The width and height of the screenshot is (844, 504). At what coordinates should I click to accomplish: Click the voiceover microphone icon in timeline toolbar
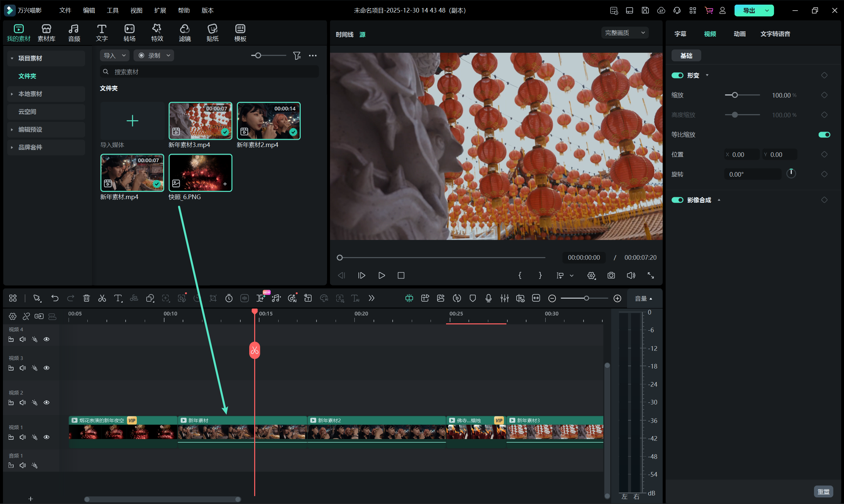coord(488,298)
